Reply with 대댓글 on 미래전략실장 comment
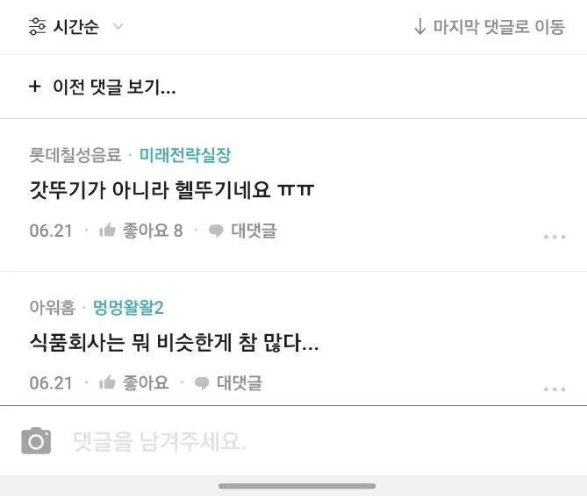 pyautogui.click(x=253, y=231)
